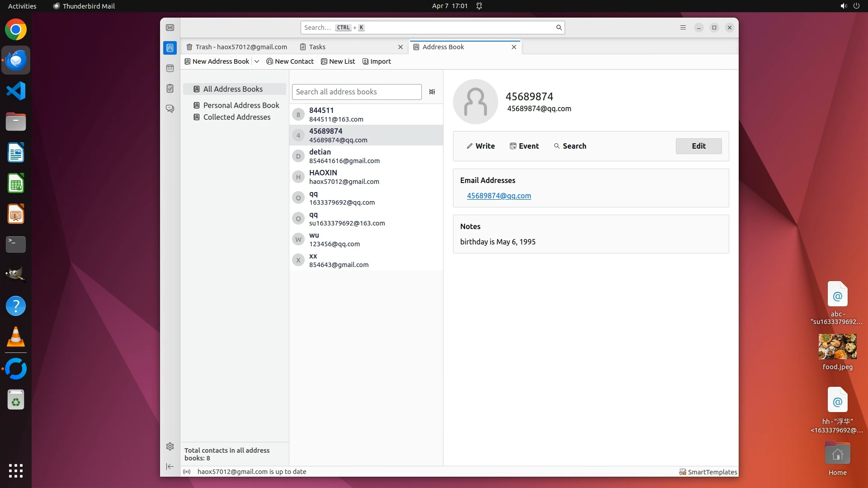The width and height of the screenshot is (868, 488).
Task: Click the New Contact button
Action: (x=290, y=61)
